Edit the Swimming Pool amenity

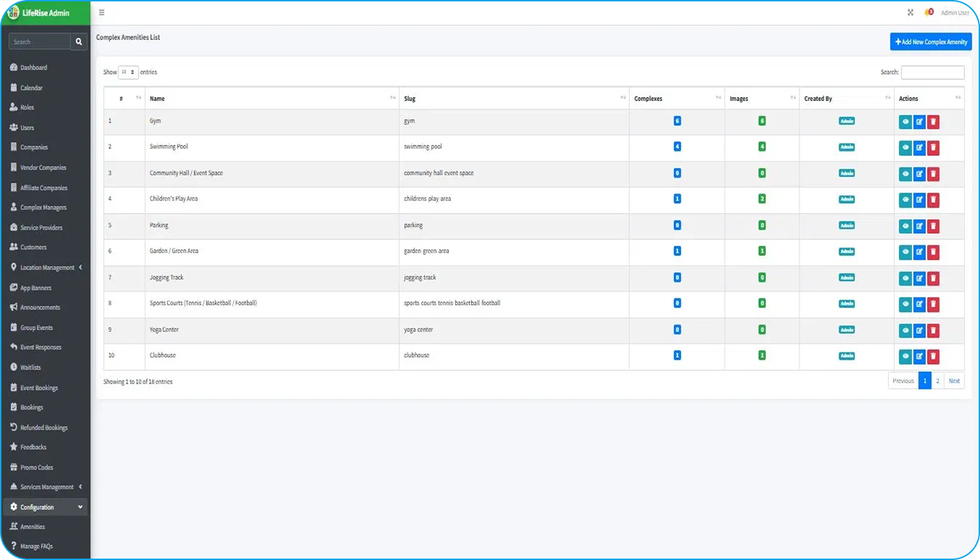click(x=919, y=148)
